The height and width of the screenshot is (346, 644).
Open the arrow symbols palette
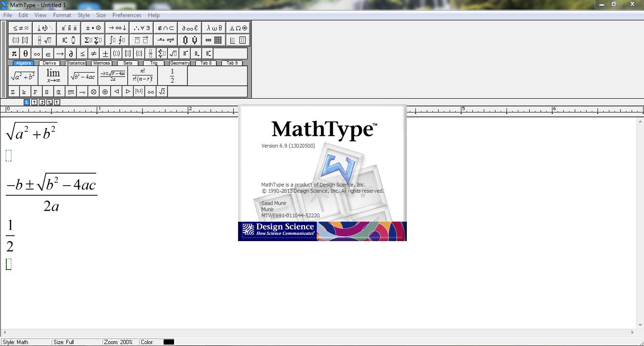point(116,28)
